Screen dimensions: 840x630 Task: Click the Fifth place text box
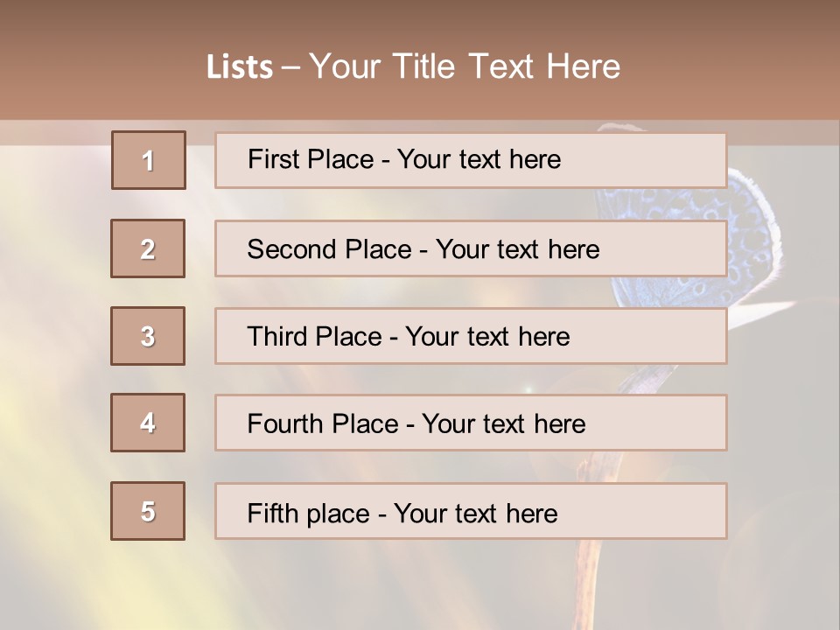470,512
